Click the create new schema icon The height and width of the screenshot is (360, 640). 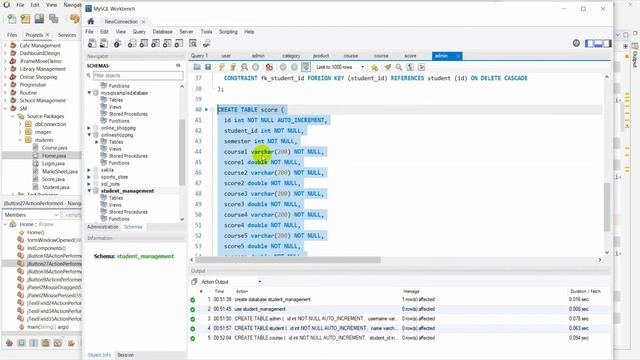[x=132, y=43]
